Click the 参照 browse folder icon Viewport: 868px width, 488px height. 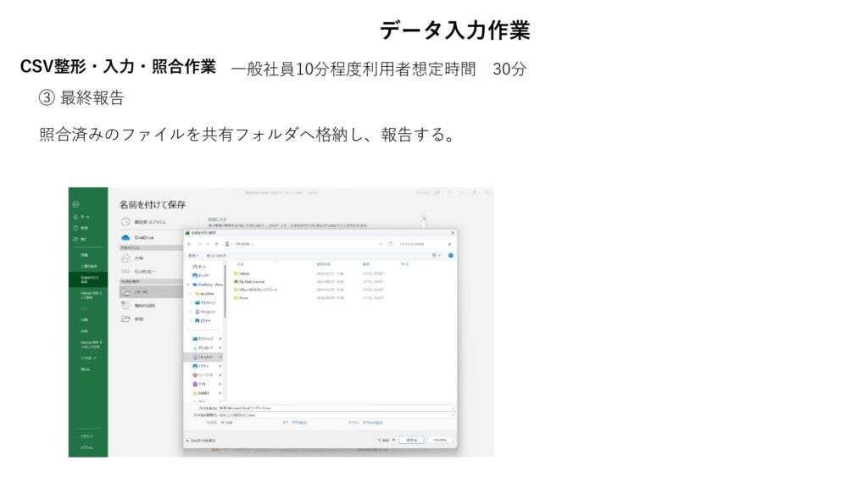pyautogui.click(x=125, y=319)
